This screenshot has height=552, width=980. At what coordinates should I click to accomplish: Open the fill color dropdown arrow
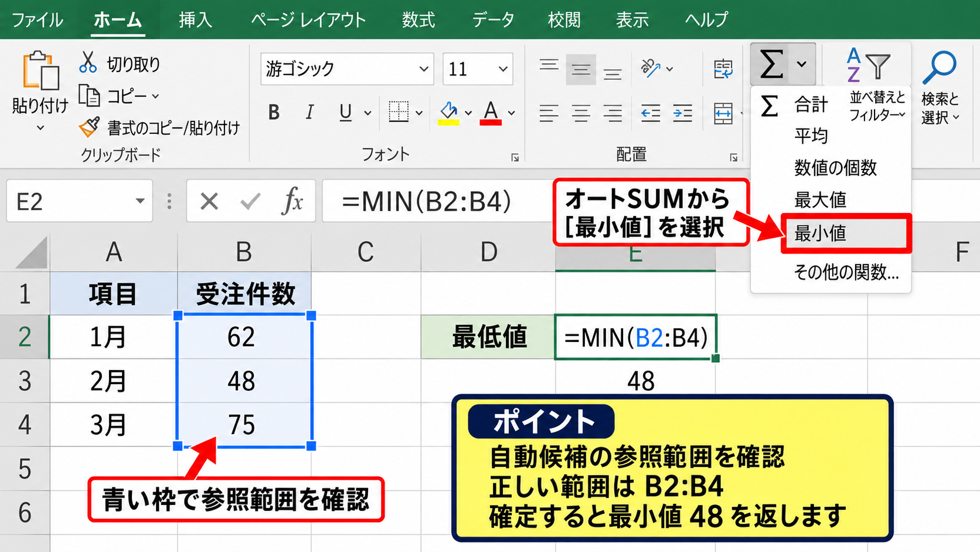pos(468,113)
